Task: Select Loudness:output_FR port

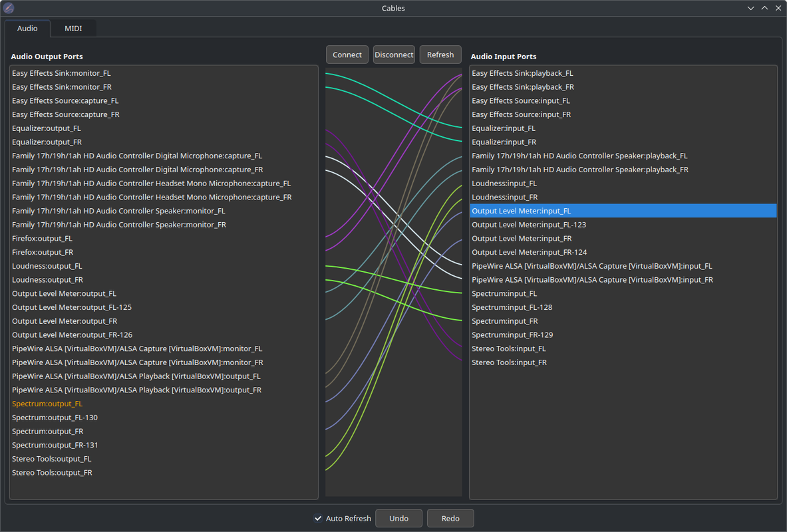Action: click(164, 280)
